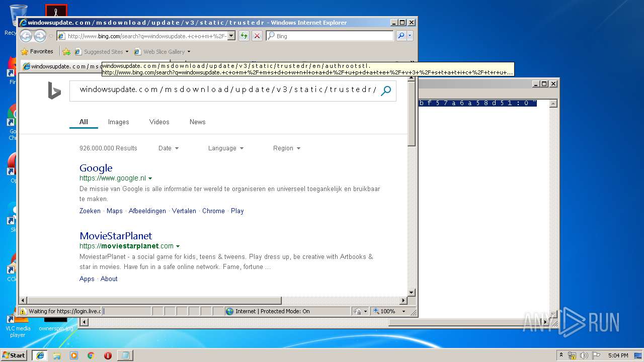Click the Start button
The width and height of the screenshot is (644, 362).
tap(14, 355)
